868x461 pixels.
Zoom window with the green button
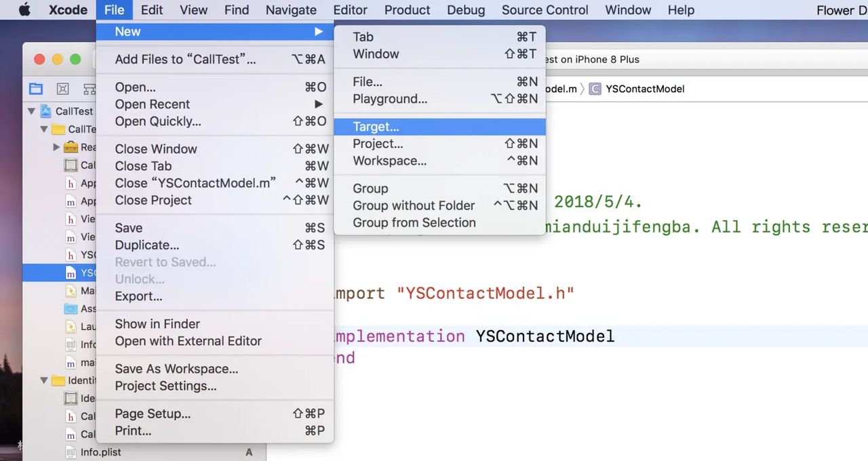coord(75,60)
